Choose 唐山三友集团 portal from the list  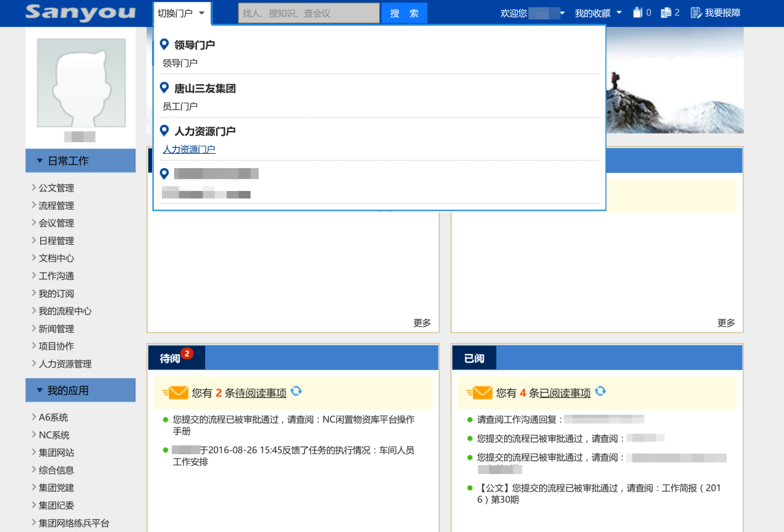point(204,88)
